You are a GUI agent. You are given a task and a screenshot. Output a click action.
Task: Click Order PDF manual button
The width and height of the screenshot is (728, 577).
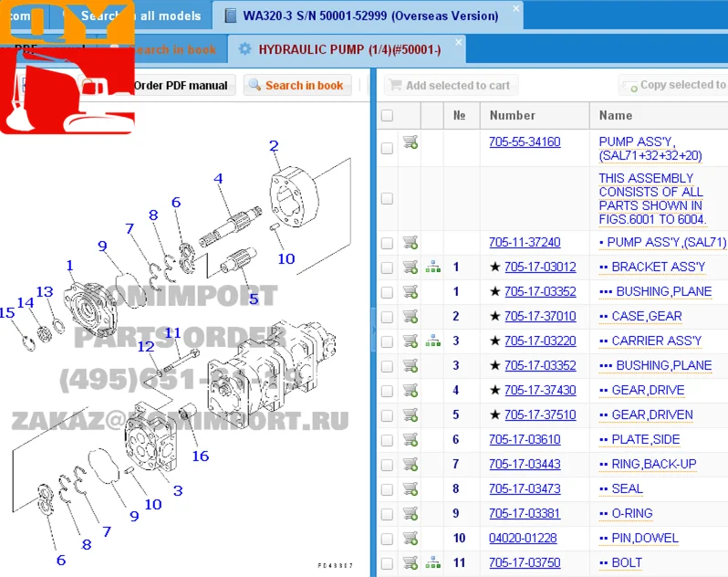181,86
